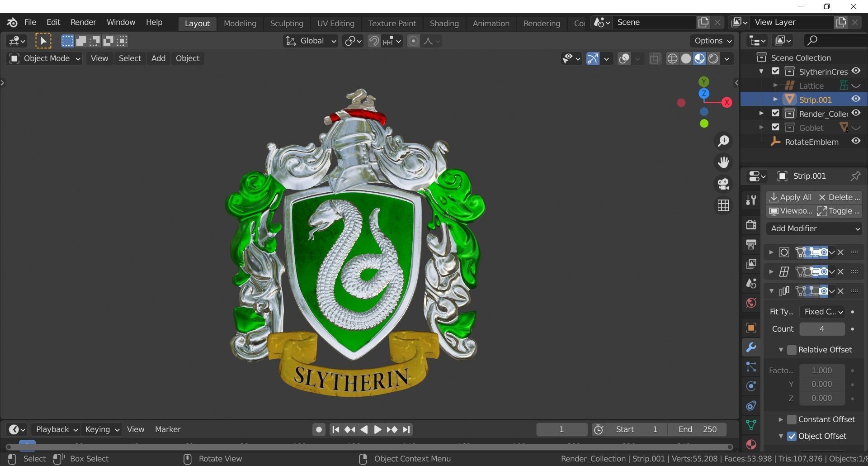This screenshot has height=466, width=868.
Task: Open Options dropdown
Action: click(712, 41)
